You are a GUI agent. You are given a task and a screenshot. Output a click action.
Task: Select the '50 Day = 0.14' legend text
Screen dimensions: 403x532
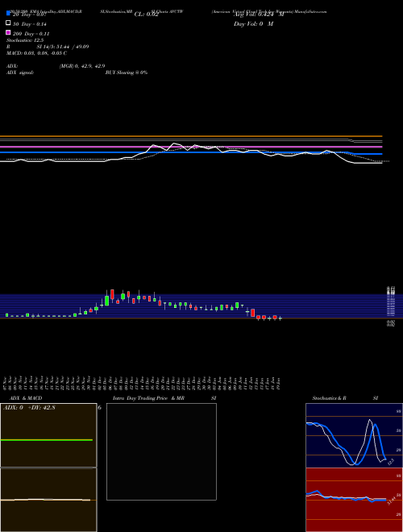pyautogui.click(x=30, y=24)
